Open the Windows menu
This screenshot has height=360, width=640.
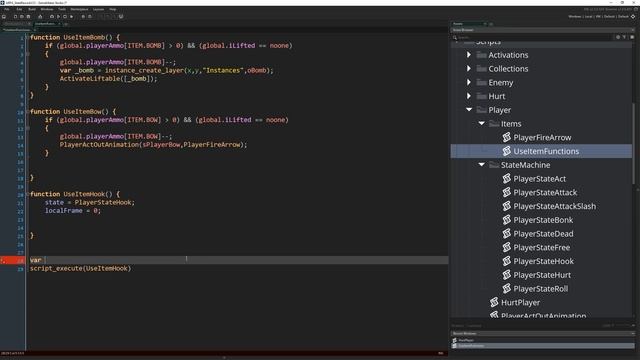[47, 9]
